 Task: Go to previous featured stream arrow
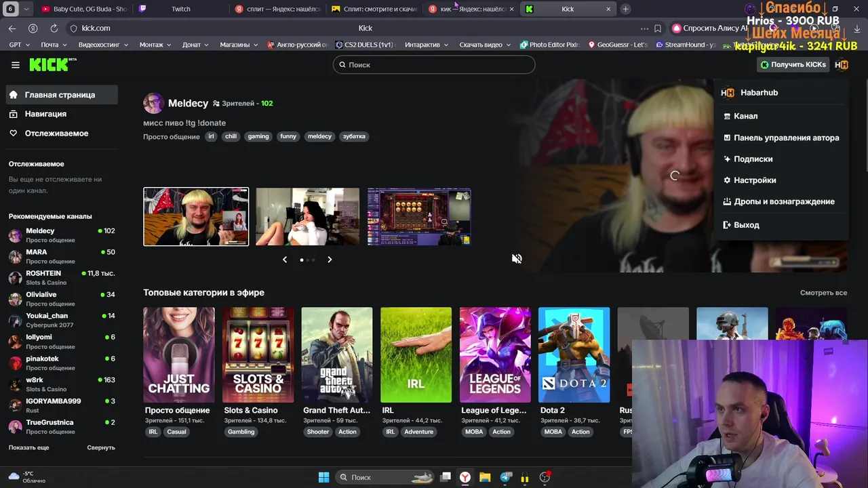[285, 260]
